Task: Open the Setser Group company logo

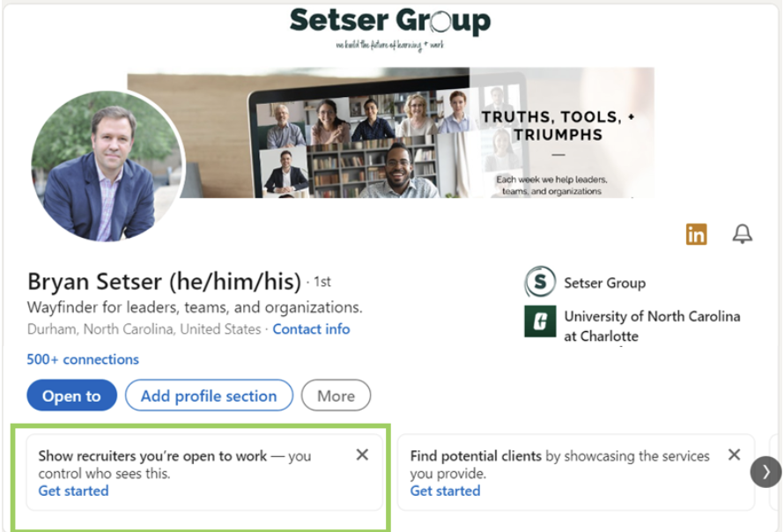Action: pyautogui.click(x=540, y=282)
